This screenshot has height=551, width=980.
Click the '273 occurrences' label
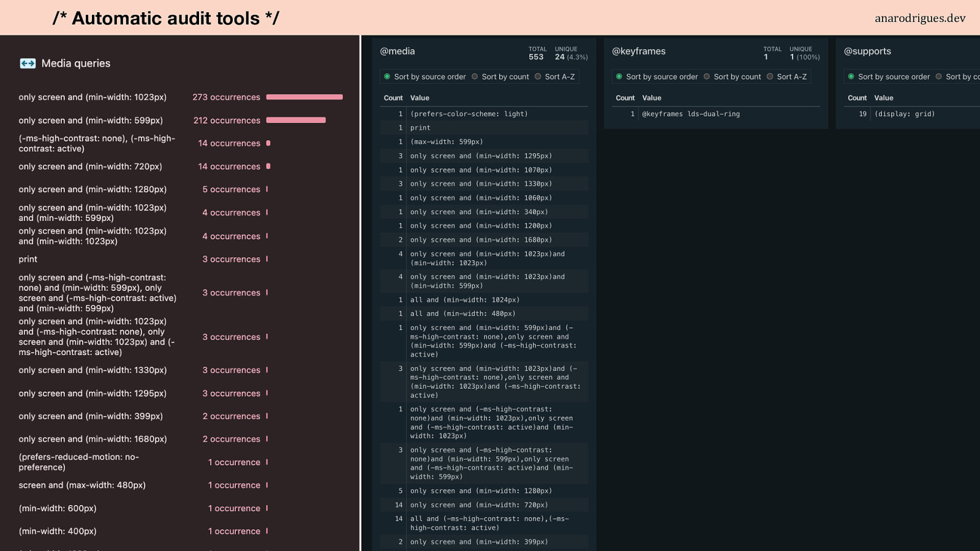pos(226,97)
